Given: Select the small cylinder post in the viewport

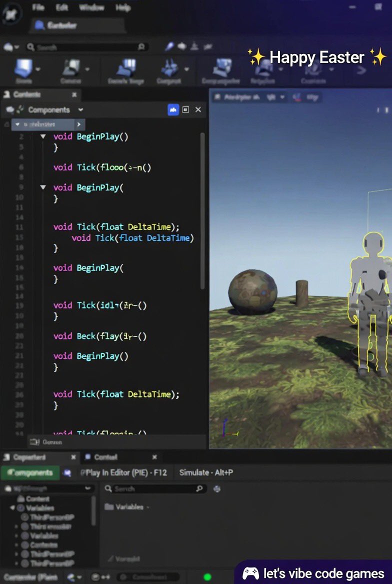Looking at the screenshot, I should click(x=302, y=293).
